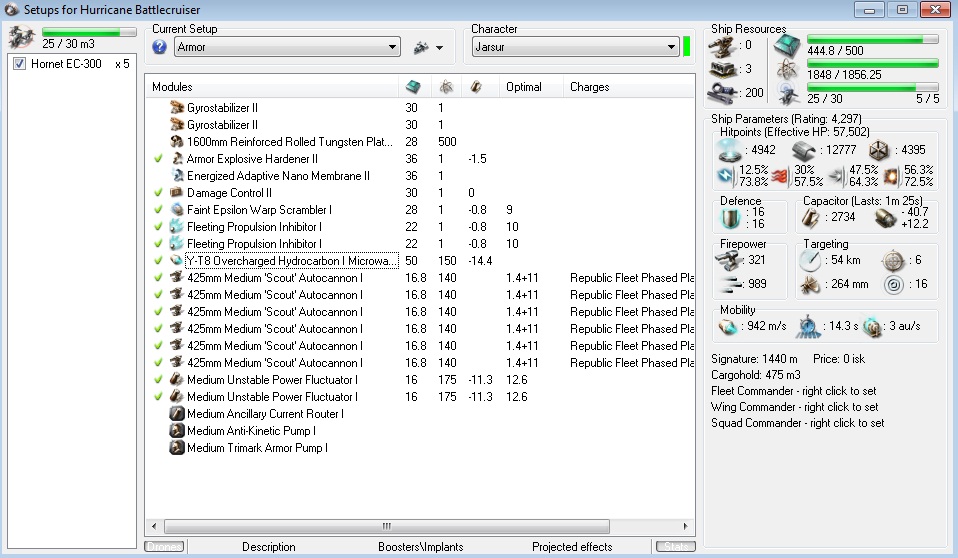Click the 1600mm Reinforced Rolled Tungsten Plates icon

(x=177, y=142)
